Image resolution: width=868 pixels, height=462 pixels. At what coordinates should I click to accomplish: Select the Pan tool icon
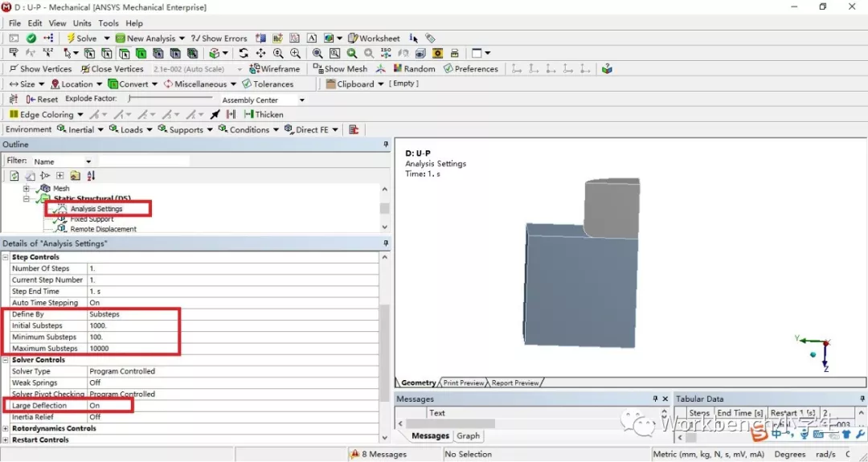pyautogui.click(x=260, y=53)
